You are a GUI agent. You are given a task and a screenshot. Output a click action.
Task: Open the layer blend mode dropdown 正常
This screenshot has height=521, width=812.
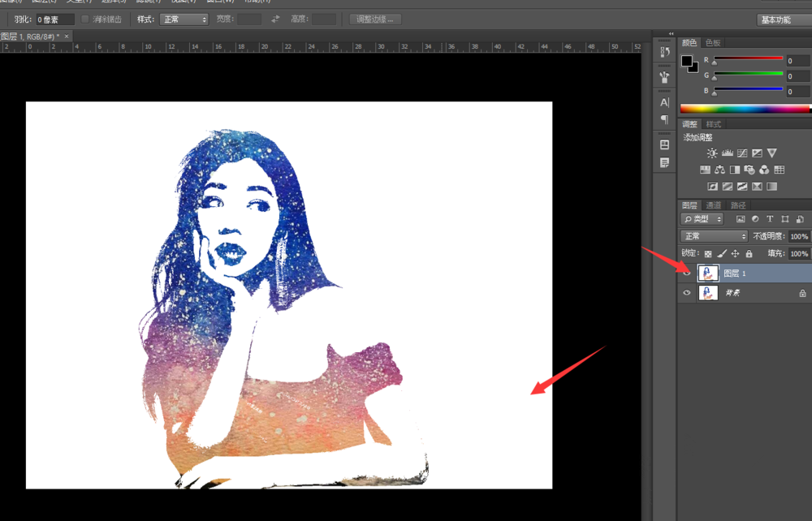(x=715, y=236)
